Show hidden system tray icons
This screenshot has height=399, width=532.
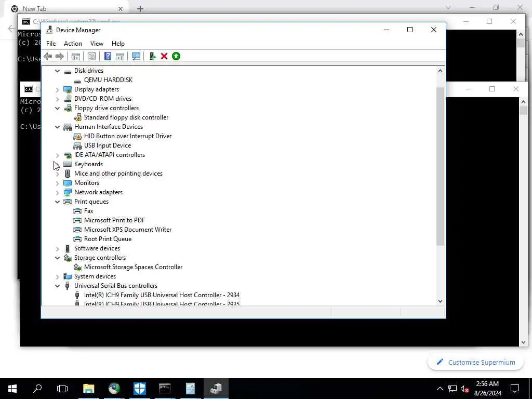pyautogui.click(x=440, y=389)
